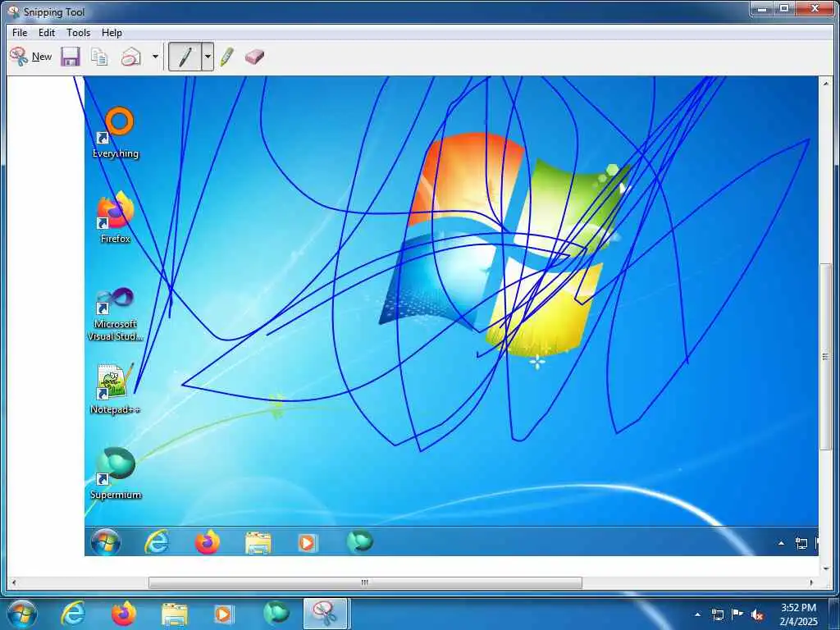Click Microsoft Visual Studio icon in snip
Image resolution: width=840 pixels, height=630 pixels.
coord(116,313)
